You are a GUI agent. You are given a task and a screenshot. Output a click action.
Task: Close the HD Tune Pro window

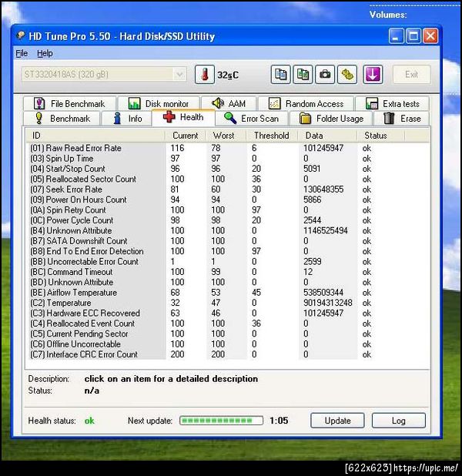point(430,36)
